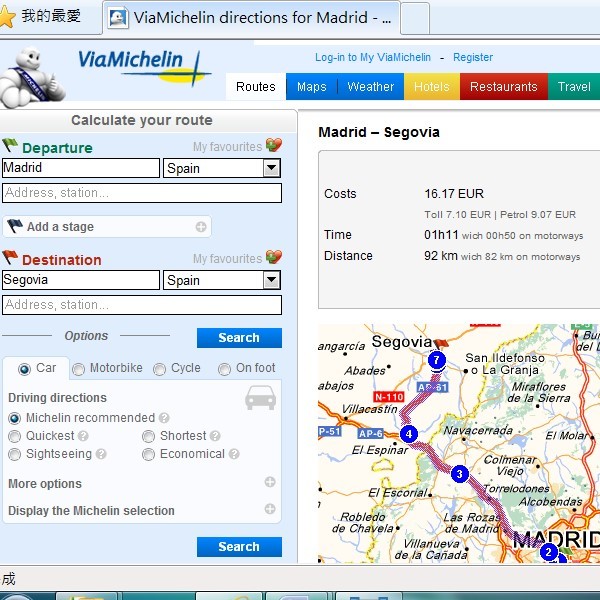
Task: Select Shortest route option
Action: tap(148, 436)
